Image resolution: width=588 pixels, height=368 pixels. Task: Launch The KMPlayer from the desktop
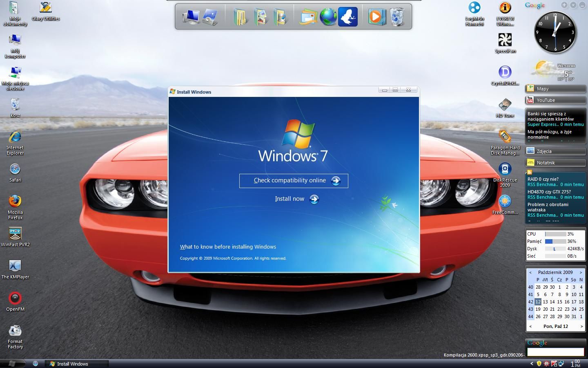pyautogui.click(x=15, y=269)
